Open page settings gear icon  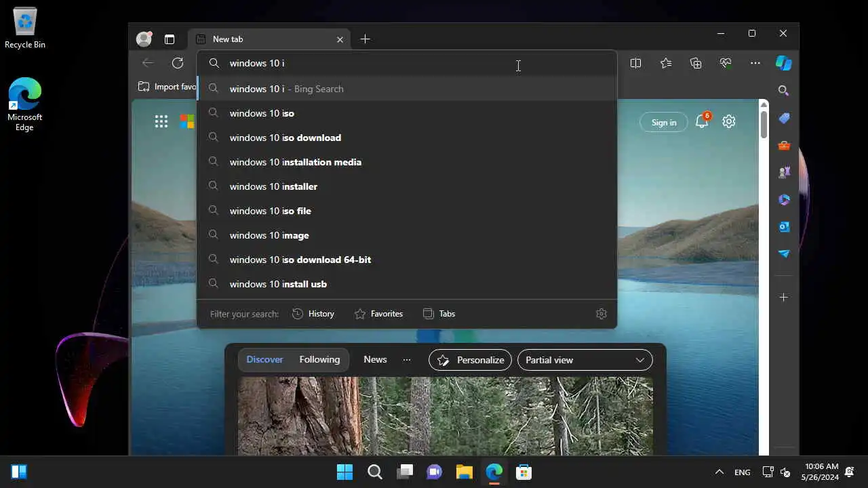tap(729, 121)
